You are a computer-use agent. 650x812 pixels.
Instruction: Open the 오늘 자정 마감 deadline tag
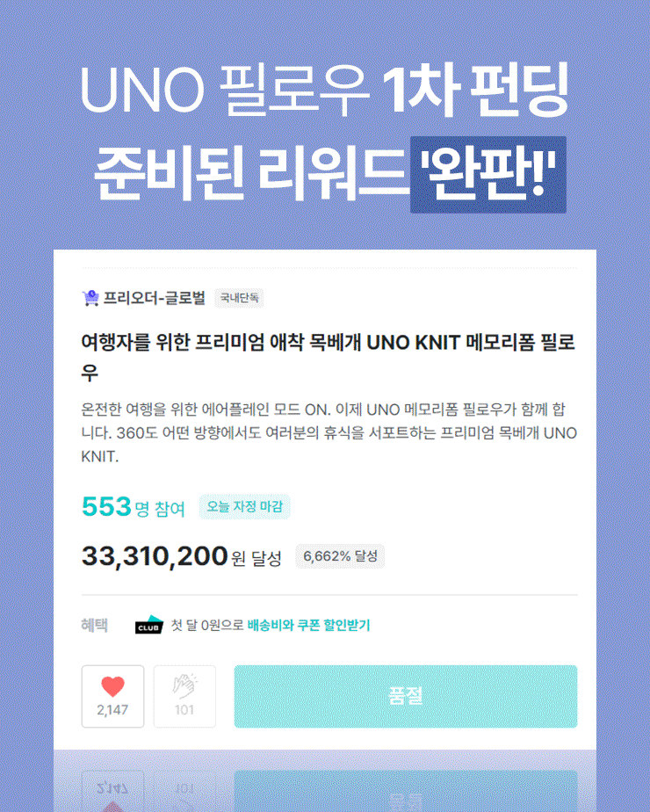[x=245, y=506]
